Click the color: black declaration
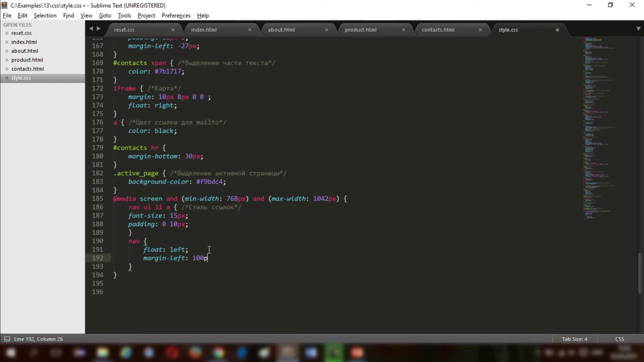 (152, 131)
